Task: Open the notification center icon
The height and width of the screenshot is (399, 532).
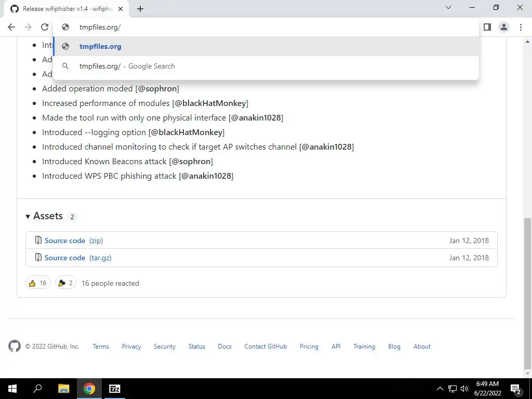Action: pos(516,389)
